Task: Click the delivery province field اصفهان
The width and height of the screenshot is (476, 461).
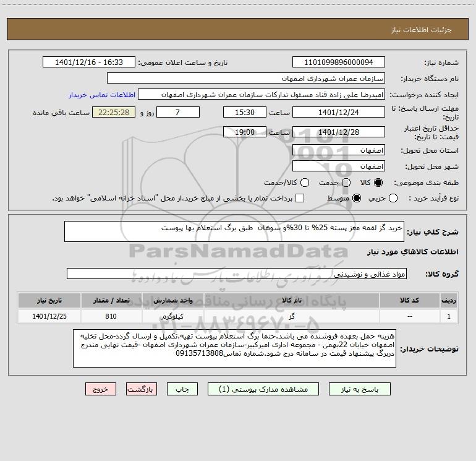Action: 339,150
